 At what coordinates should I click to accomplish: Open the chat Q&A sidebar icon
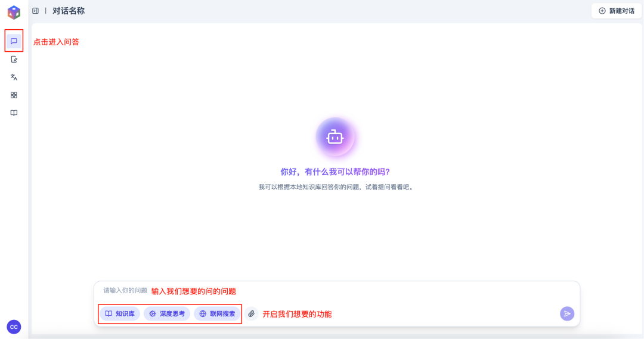(x=14, y=41)
